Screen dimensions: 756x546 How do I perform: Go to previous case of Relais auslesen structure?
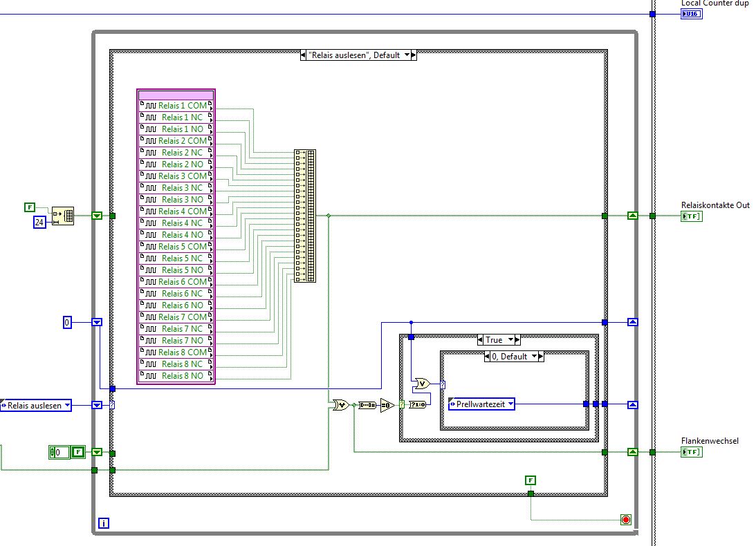tap(303, 55)
